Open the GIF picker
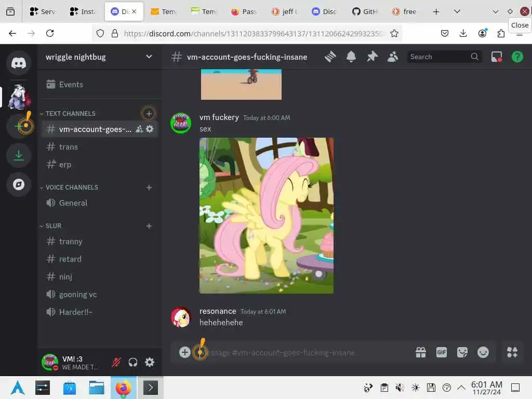This screenshot has width=532, height=399. tap(442, 353)
